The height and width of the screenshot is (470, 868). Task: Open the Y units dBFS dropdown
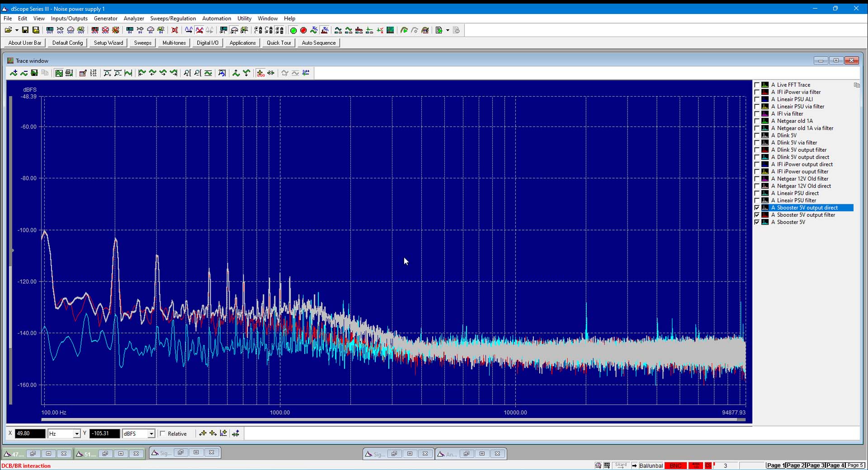pos(151,434)
